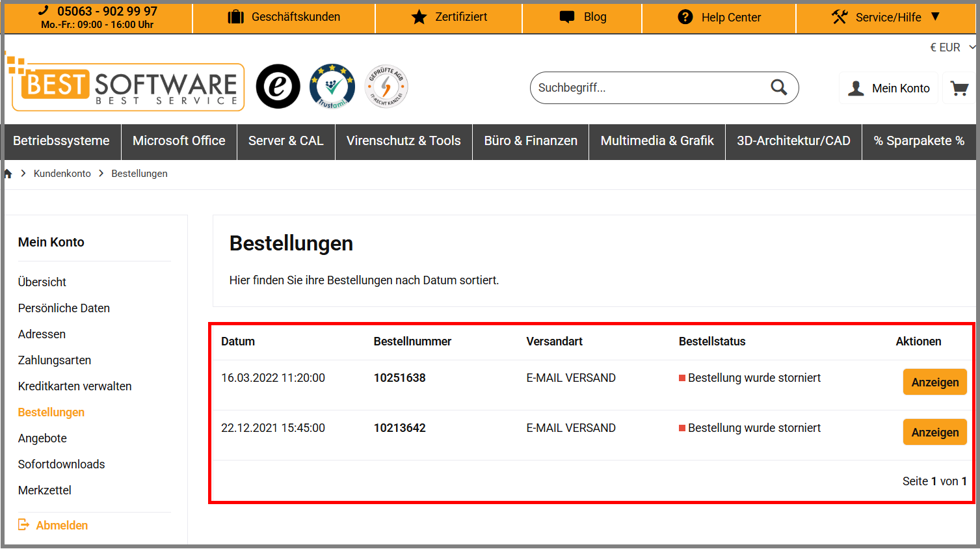
Task: Click date 22.12.2021 15:45:00
Action: tap(273, 428)
